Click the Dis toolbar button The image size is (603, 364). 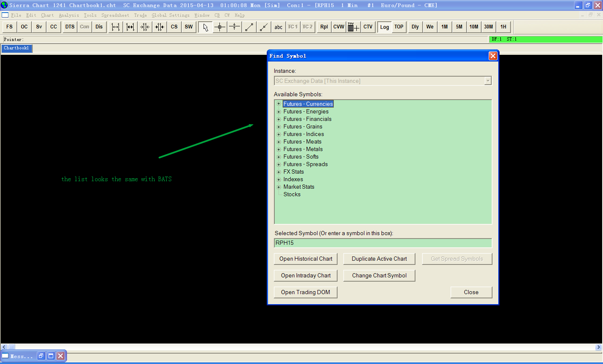coord(99,27)
